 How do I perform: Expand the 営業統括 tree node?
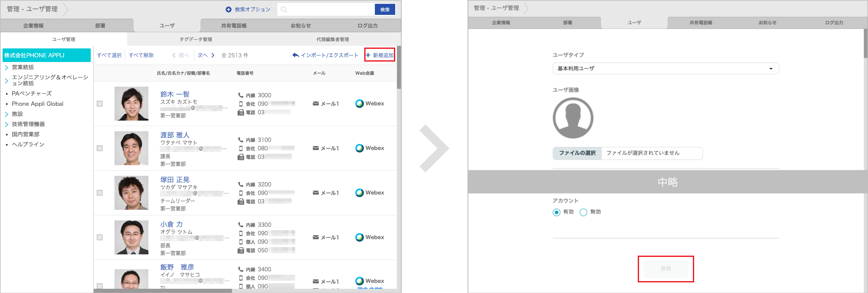(x=6, y=68)
